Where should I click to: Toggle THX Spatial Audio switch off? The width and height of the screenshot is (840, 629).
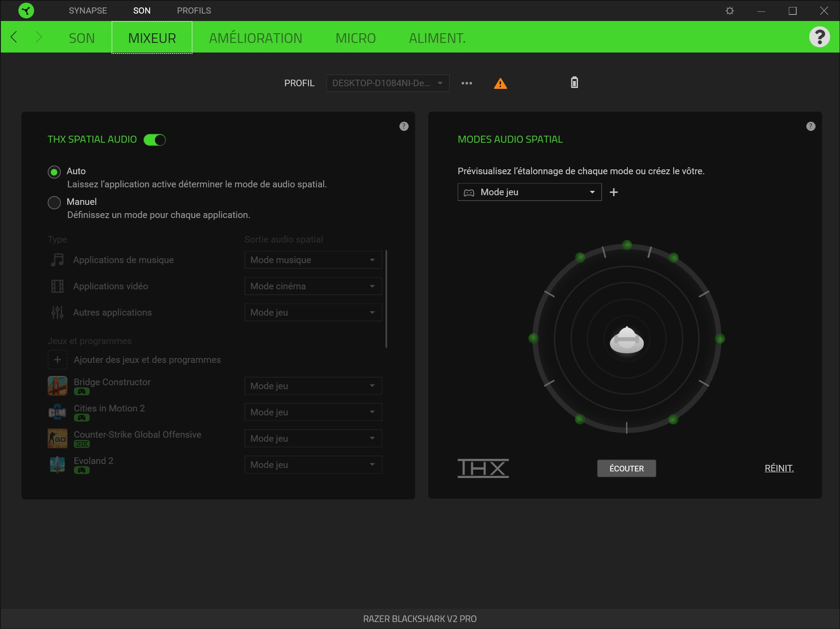pyautogui.click(x=154, y=140)
